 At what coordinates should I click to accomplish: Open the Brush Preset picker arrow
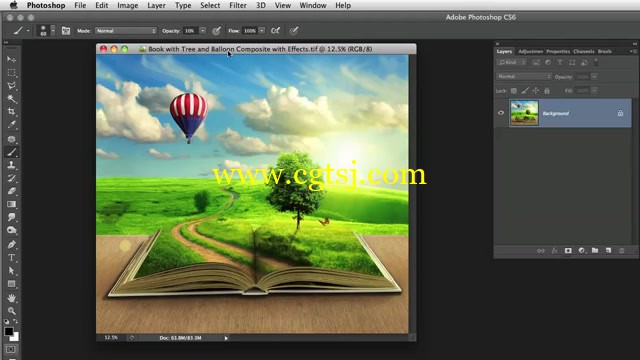[53, 31]
